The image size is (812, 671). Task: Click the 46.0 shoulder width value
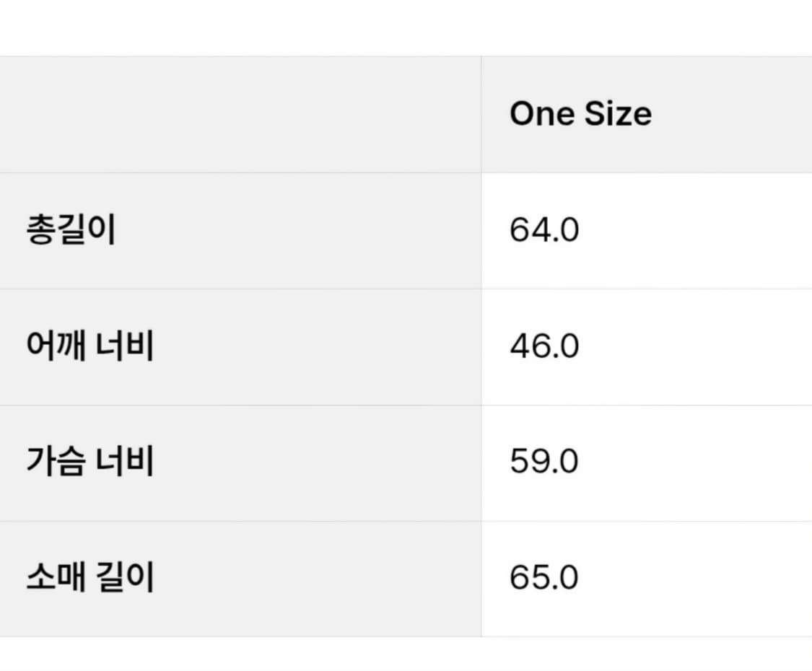[544, 347]
